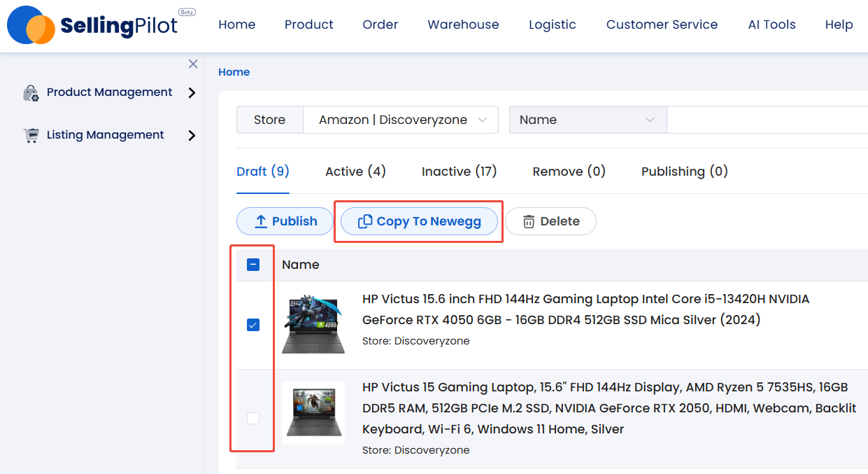Expand the Product Management chevron
Viewport: 868px width, 474px height.
click(x=192, y=92)
